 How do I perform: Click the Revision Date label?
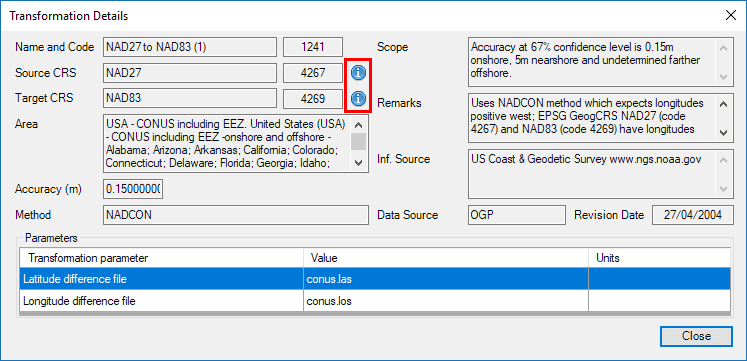[609, 215]
